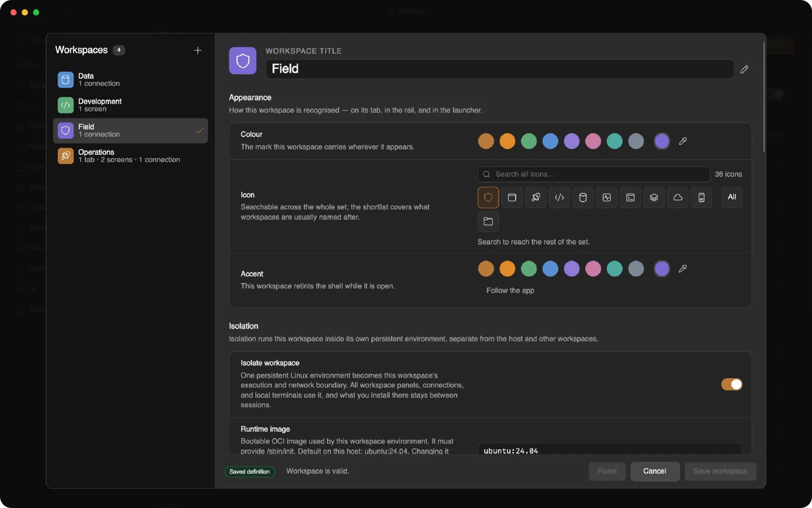Choose the teal swatch in the Colour row

(615, 141)
